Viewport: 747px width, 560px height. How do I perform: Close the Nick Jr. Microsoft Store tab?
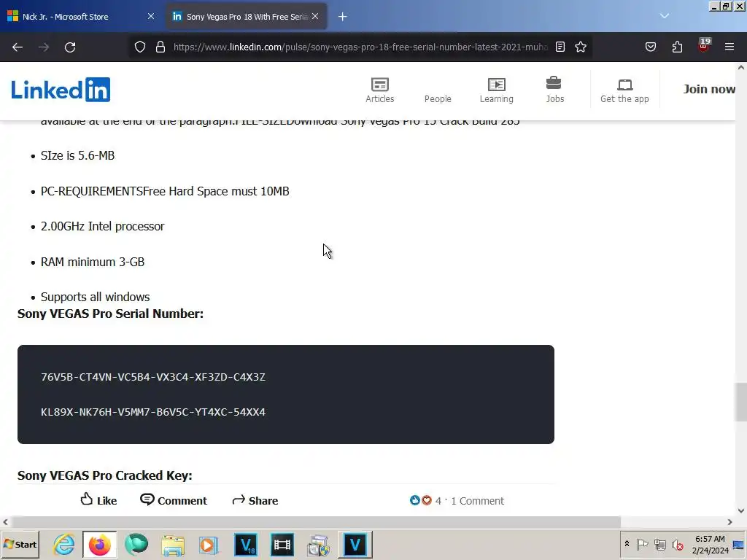tap(151, 16)
